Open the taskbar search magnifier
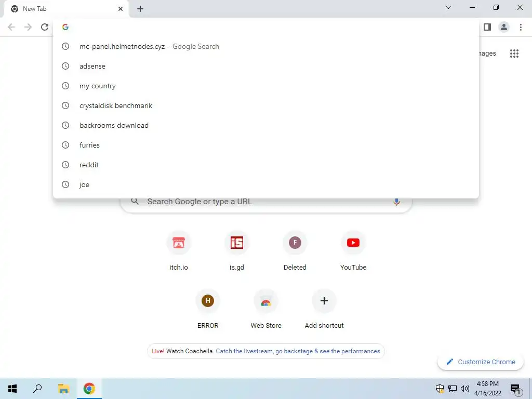532x399 pixels. click(37, 389)
